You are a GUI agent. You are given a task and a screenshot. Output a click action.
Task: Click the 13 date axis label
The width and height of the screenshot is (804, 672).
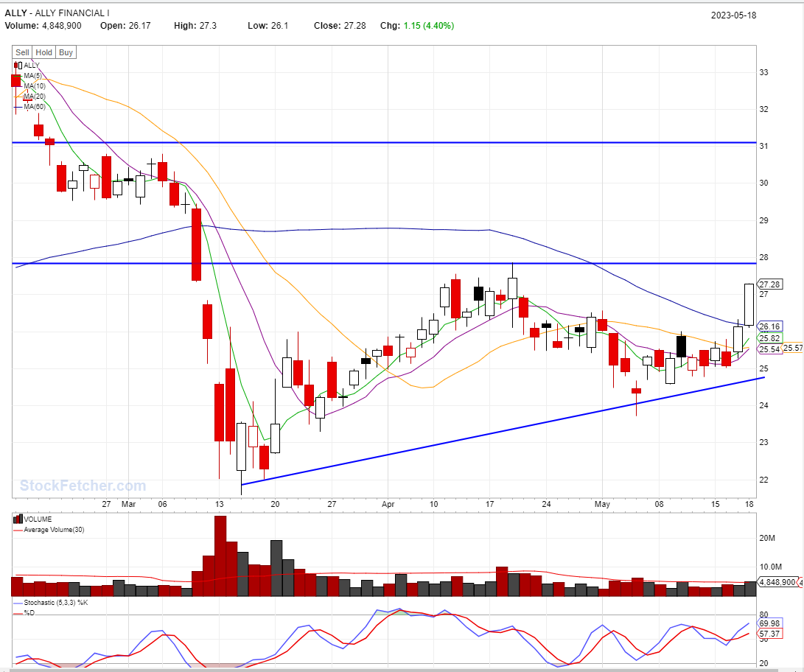click(220, 505)
